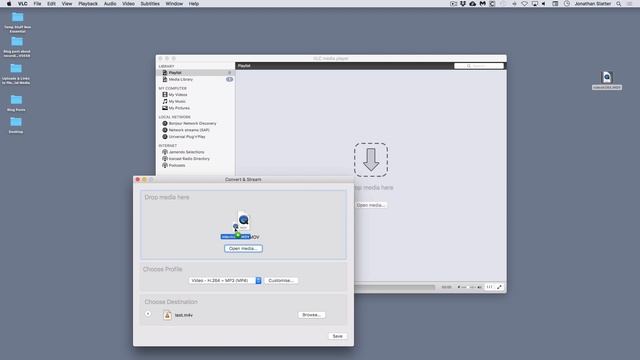Click the max-volume speaker icon
The width and height of the screenshot is (640, 360).
click(480, 287)
